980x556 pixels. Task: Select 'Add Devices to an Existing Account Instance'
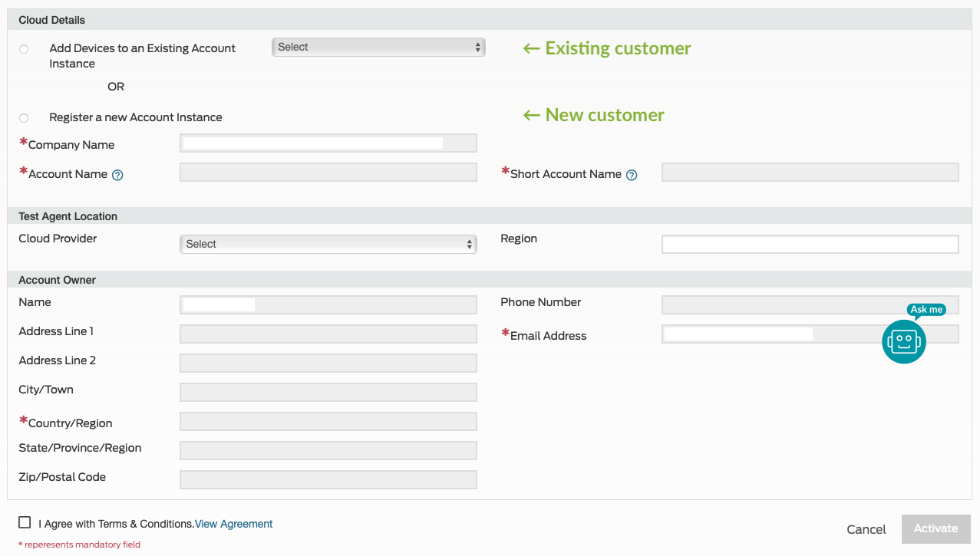(x=23, y=48)
